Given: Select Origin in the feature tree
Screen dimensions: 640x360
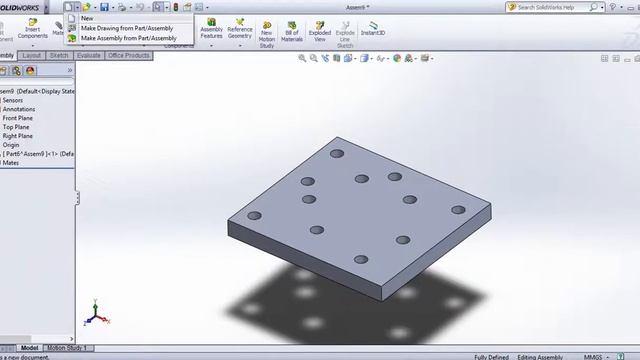Looking at the screenshot, I should pos(11,145).
